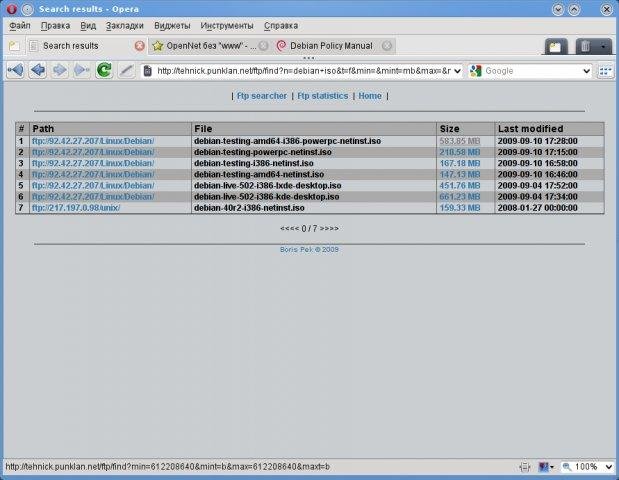The height and width of the screenshot is (480, 619).
Task: Close the Search results tab
Action: (x=139, y=46)
